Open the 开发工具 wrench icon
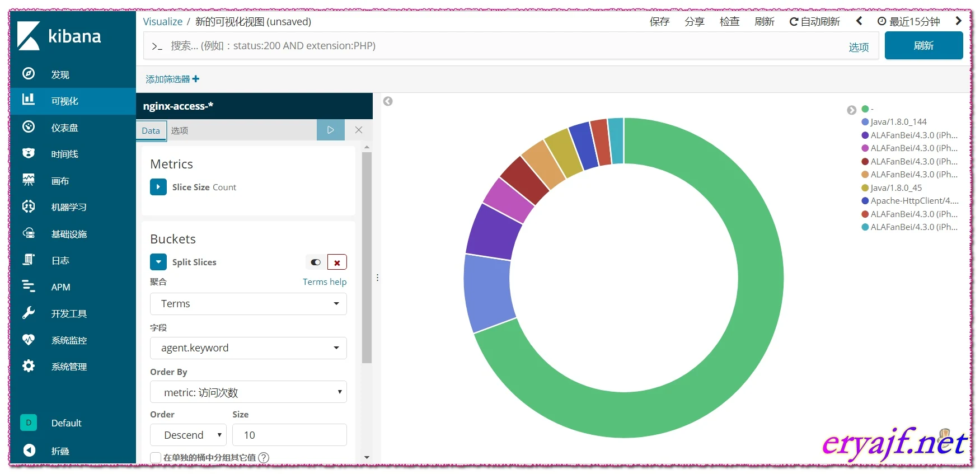980x474 pixels. [x=29, y=313]
